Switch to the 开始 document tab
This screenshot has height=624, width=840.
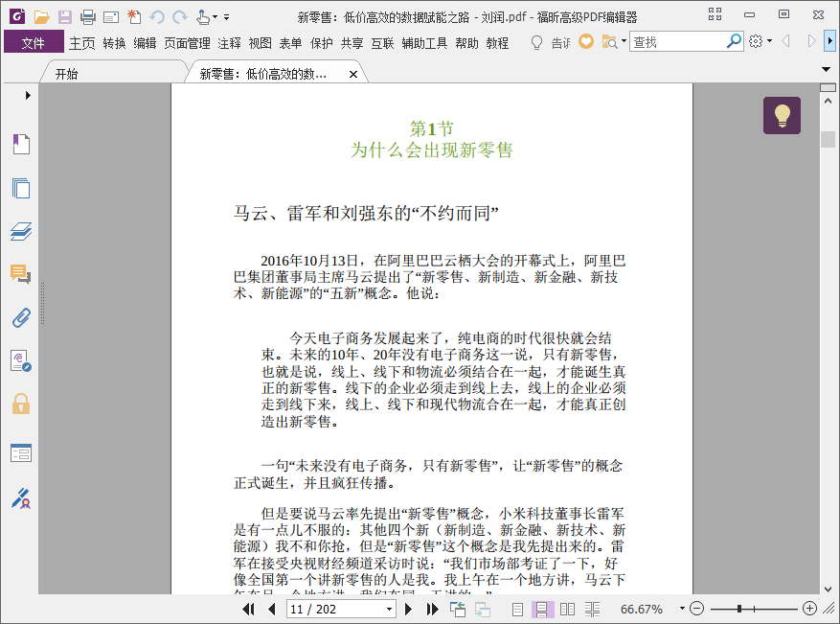coord(66,74)
